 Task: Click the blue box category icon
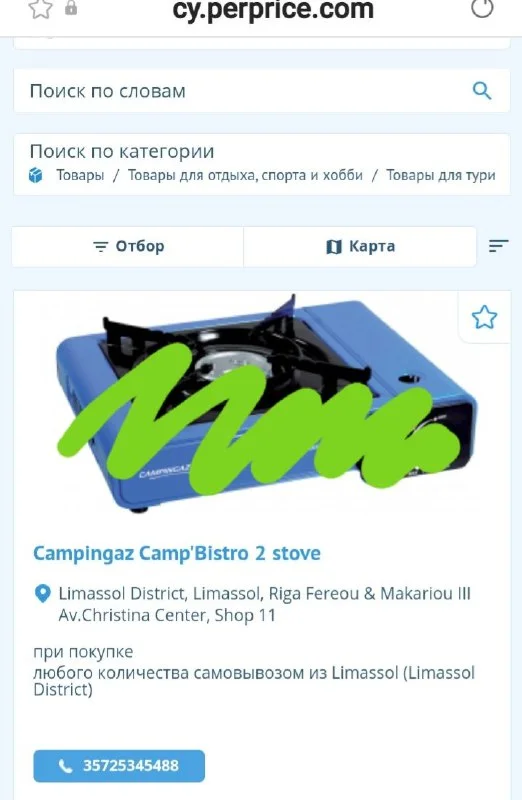(x=36, y=176)
